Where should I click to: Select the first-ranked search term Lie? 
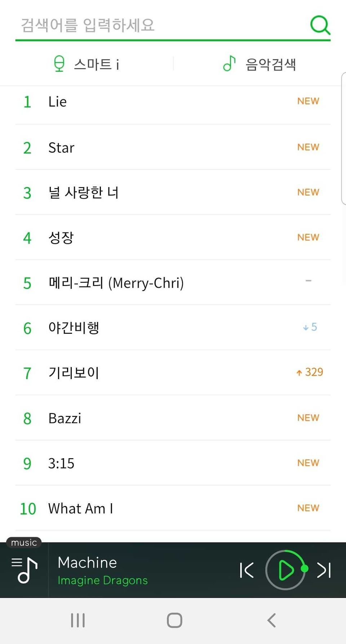[x=58, y=102]
